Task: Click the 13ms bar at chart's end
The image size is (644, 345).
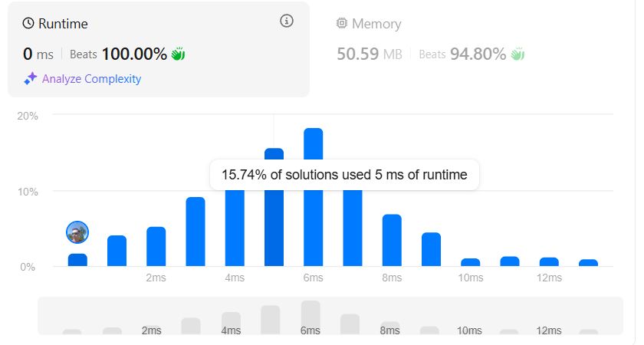Action: (x=589, y=263)
